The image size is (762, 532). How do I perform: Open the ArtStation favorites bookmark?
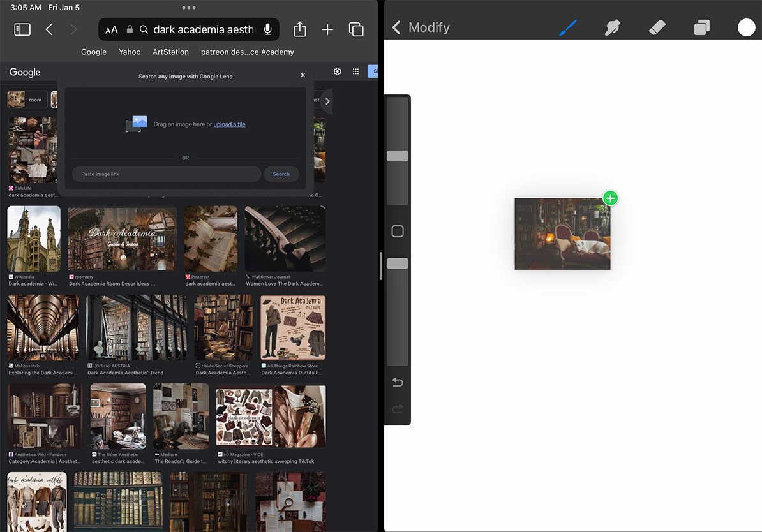point(170,52)
